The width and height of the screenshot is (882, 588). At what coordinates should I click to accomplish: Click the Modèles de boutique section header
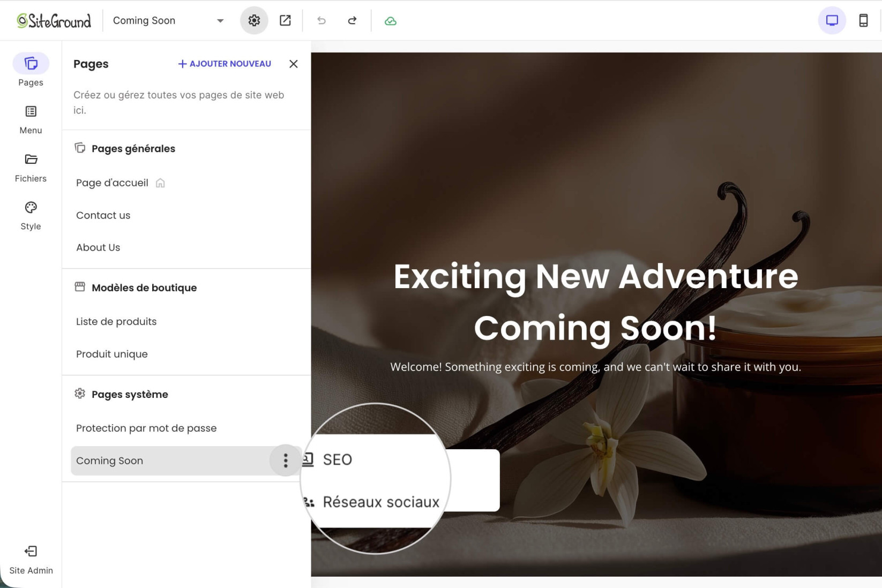tap(136, 288)
